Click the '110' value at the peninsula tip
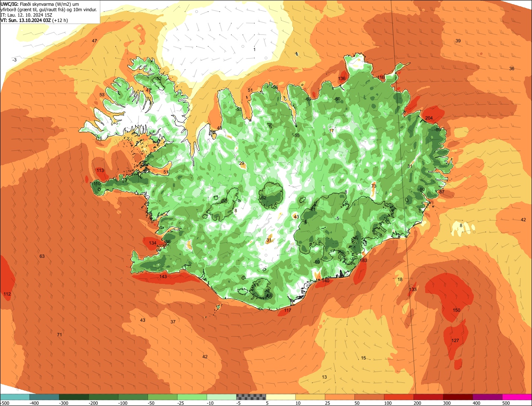 pyautogui.click(x=96, y=183)
